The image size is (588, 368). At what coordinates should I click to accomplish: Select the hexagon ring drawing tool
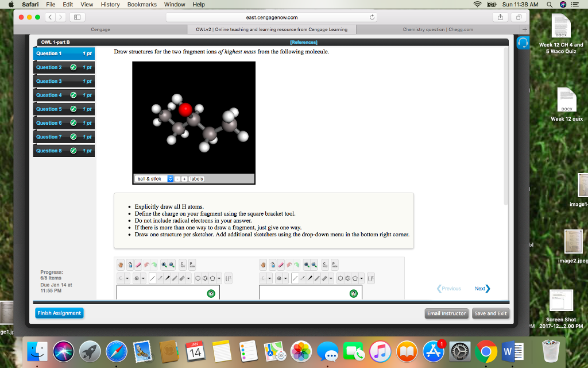pos(198,278)
